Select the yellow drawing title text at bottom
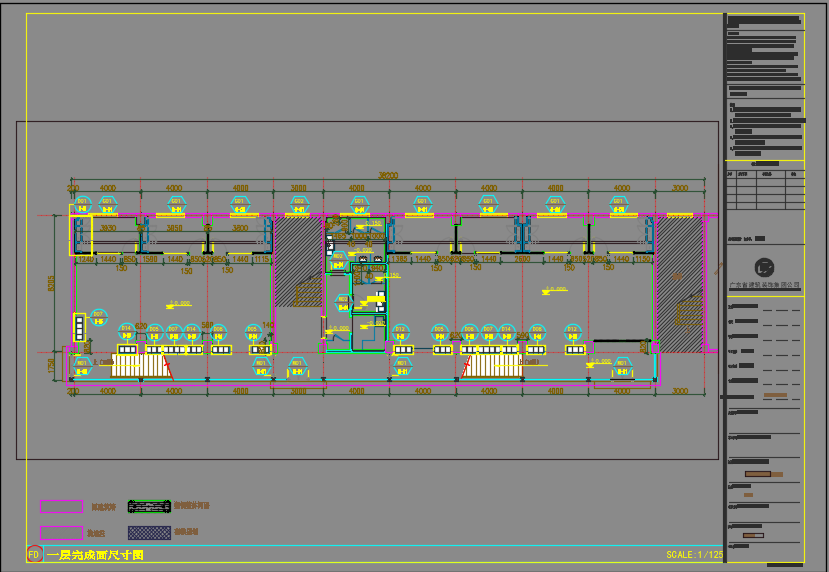829x572 pixels. point(96,554)
